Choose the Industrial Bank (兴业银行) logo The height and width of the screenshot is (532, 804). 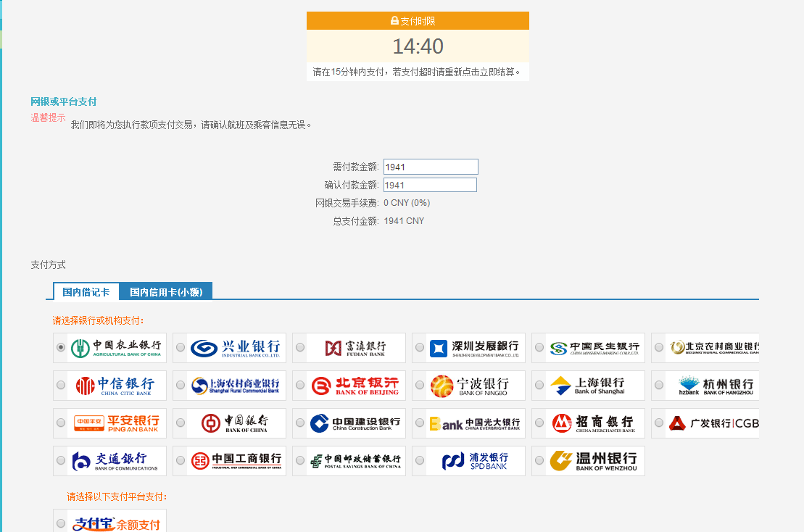(236, 347)
